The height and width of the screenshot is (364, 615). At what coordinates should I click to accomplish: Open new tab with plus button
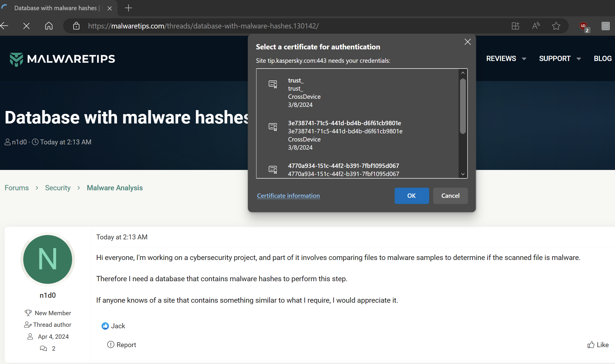point(128,8)
